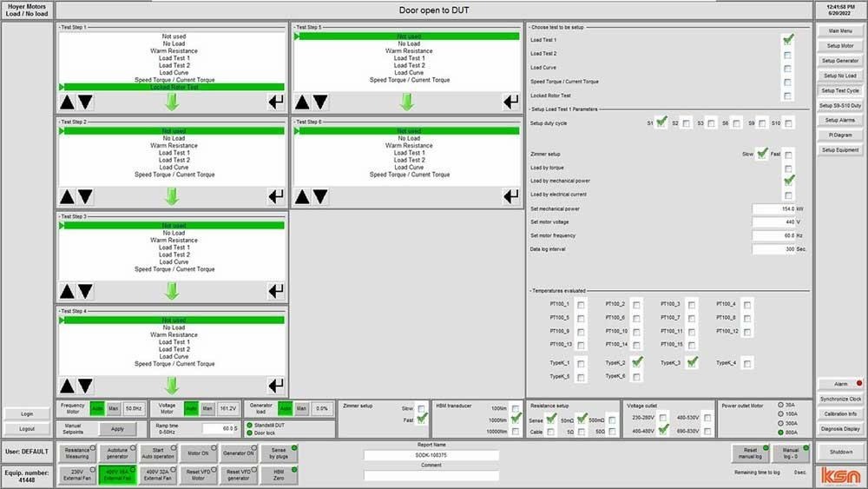Viewport: 868px width, 489px height.
Task: Enable the Load Test 2 checkbox
Action: click(x=787, y=54)
